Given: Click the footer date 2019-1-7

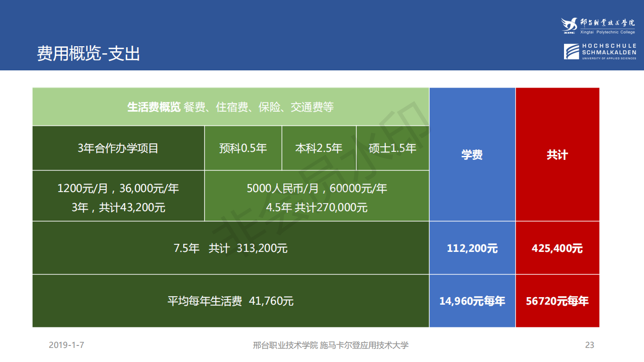Looking at the screenshot, I should [66, 345].
